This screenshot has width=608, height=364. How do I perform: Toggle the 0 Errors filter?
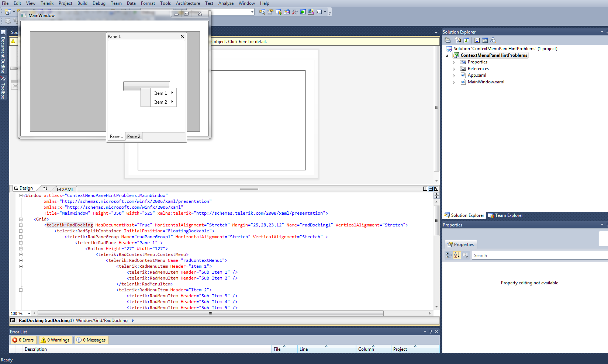(23, 340)
